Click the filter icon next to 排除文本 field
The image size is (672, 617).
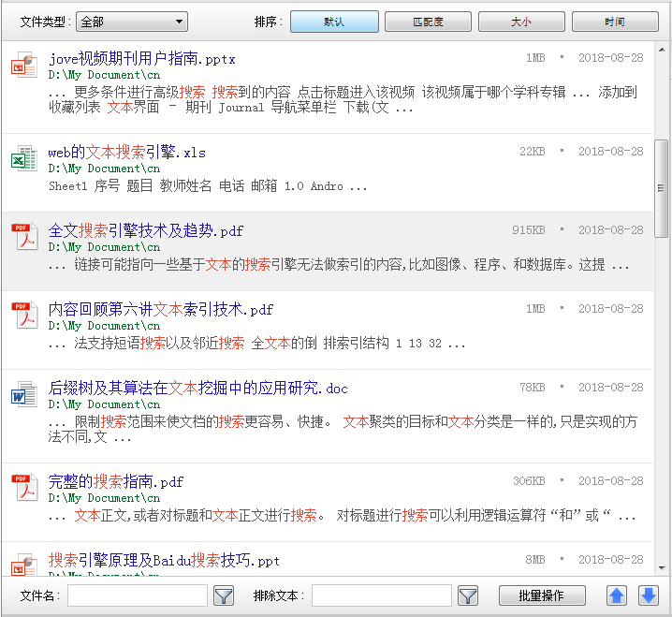point(468,595)
